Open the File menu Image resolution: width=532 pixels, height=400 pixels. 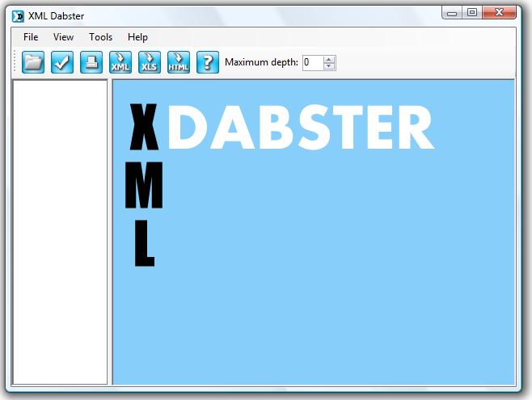point(31,37)
